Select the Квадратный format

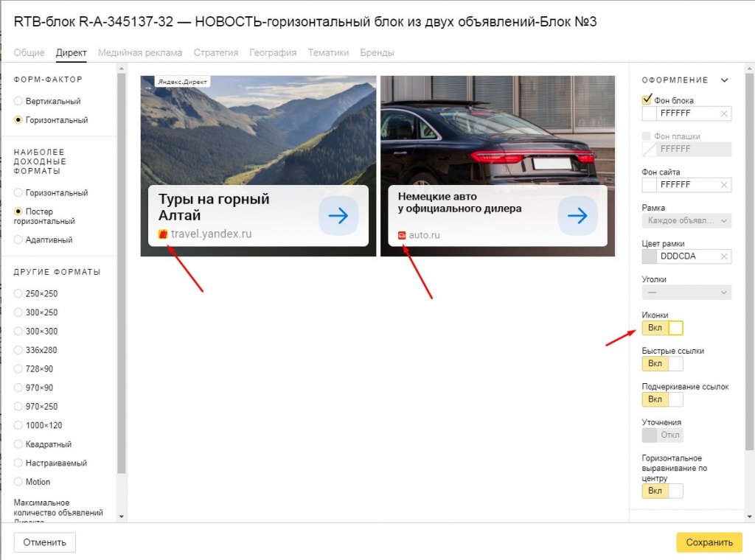18,444
